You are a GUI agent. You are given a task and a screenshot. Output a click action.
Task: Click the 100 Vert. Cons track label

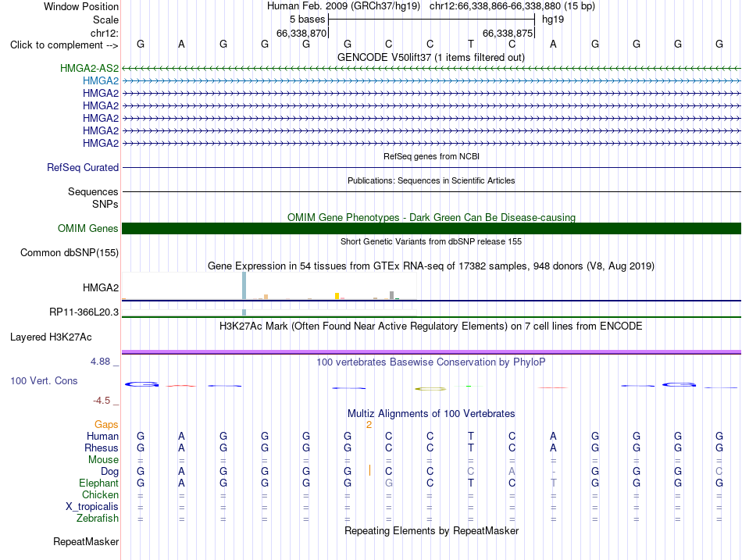point(44,381)
